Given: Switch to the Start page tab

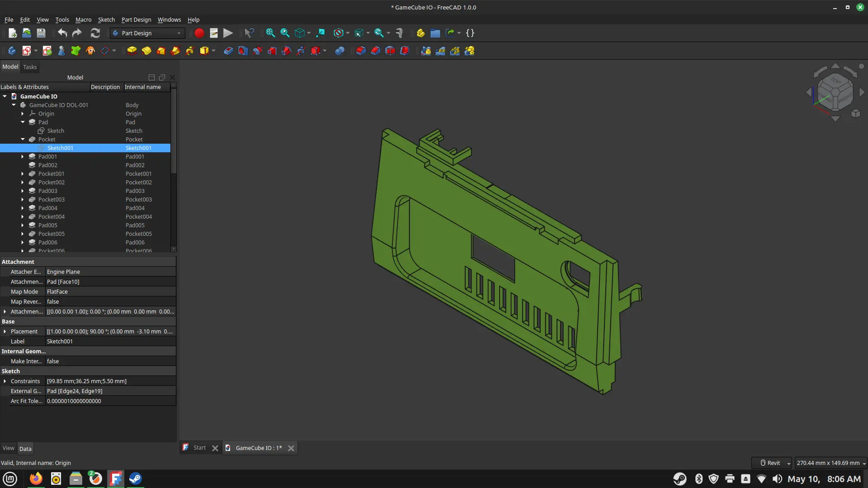Looking at the screenshot, I should [199, 448].
